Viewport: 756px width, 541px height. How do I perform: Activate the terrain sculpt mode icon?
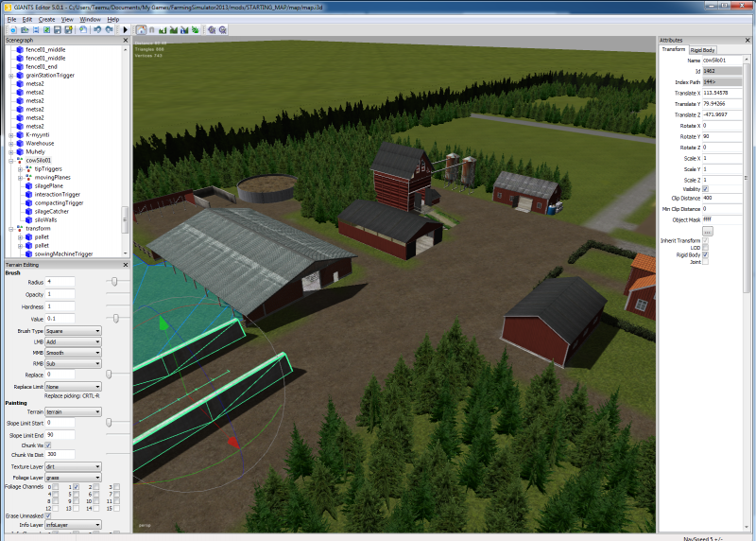163,30
